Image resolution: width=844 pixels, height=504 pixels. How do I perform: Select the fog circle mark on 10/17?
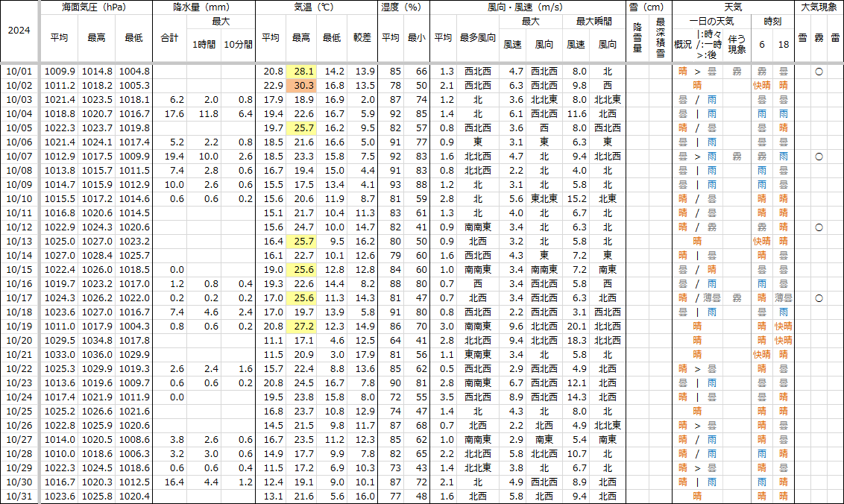(818, 298)
